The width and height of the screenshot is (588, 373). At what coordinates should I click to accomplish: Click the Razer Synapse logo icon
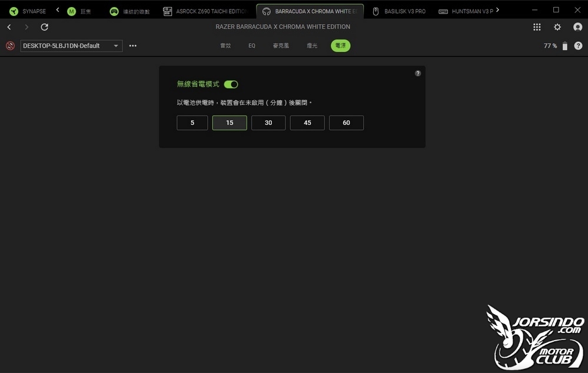pyautogui.click(x=14, y=11)
